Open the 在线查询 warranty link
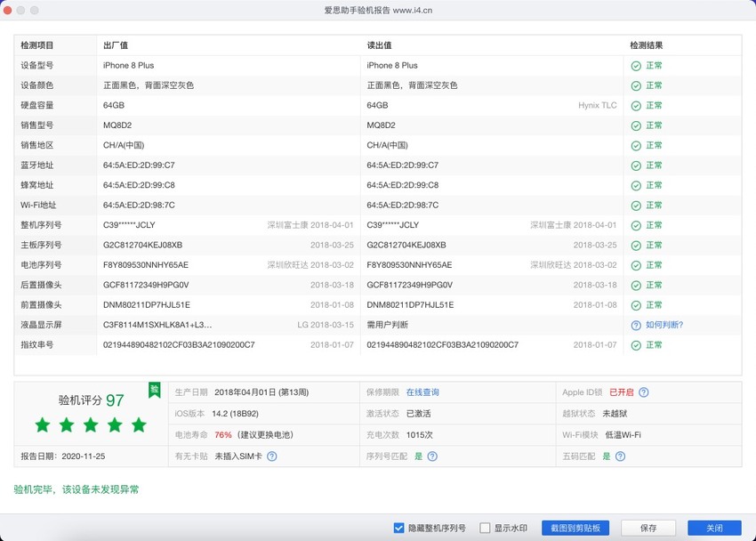Viewport: 756px width, 541px height. click(422, 392)
